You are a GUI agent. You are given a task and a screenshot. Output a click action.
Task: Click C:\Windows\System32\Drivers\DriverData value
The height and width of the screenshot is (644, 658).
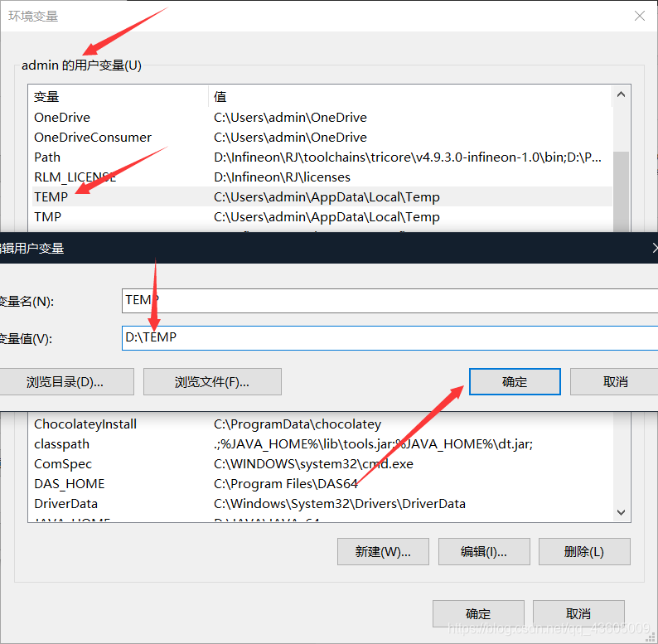click(x=340, y=504)
